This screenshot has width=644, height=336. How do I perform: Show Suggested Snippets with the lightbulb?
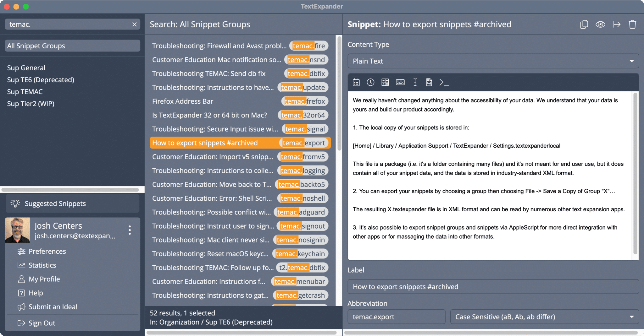(15, 203)
